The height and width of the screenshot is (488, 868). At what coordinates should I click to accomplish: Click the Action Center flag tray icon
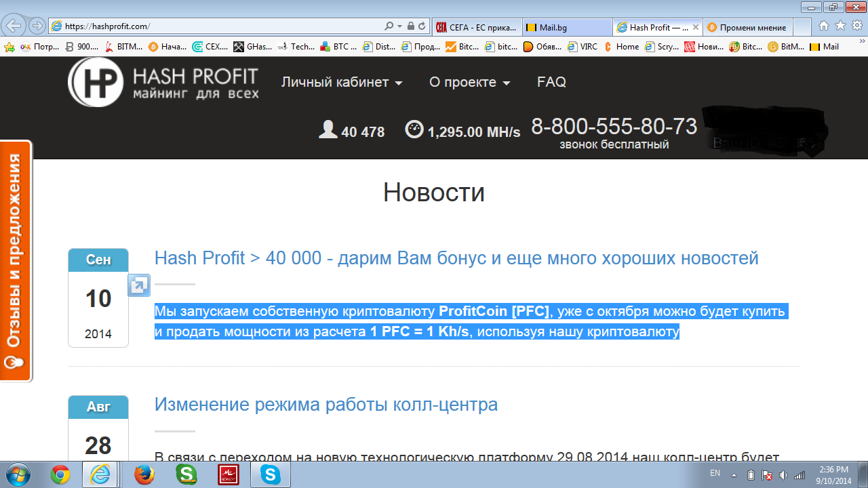767,475
